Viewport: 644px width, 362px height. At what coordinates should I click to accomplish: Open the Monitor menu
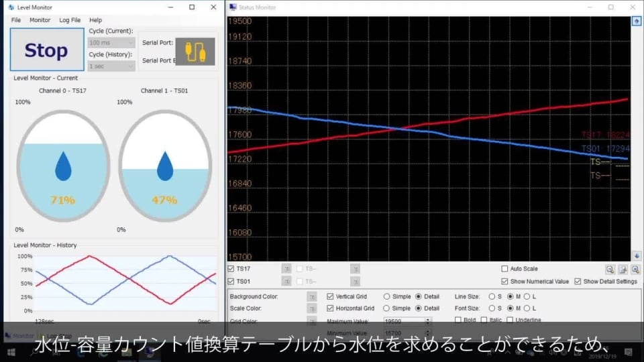coord(40,19)
